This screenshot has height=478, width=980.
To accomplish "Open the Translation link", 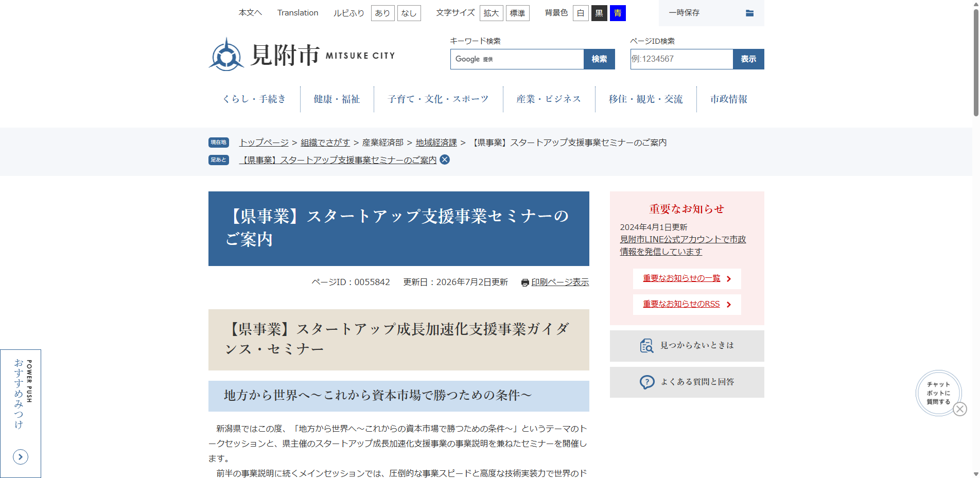I will pos(297,13).
